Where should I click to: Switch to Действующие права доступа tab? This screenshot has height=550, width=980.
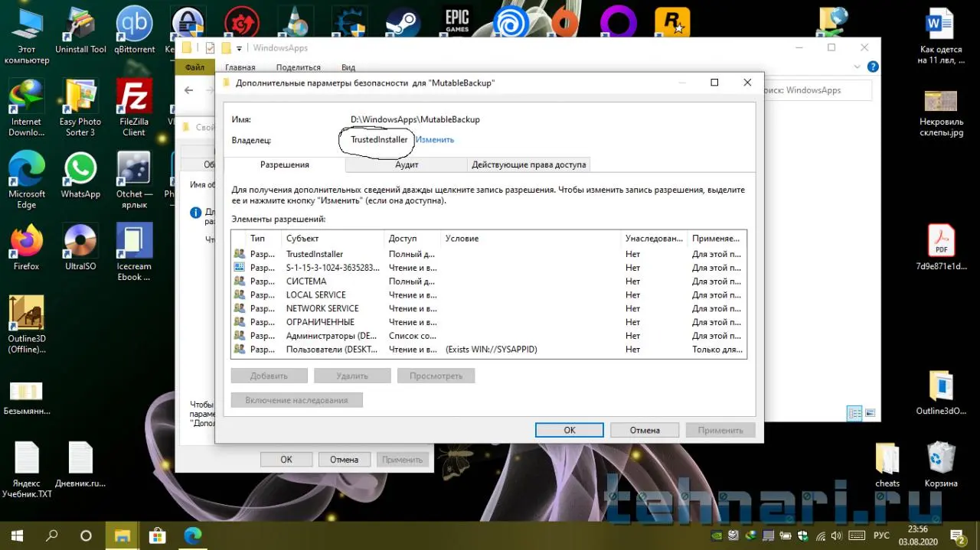(529, 164)
